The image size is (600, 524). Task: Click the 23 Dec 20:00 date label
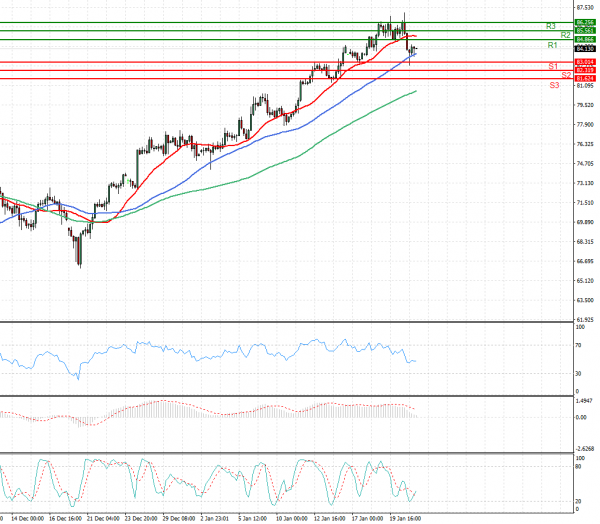click(x=141, y=519)
